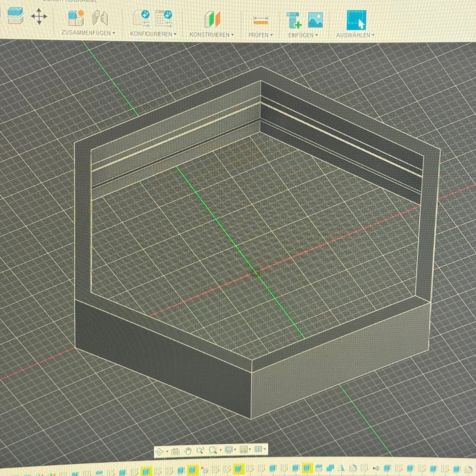Click the Look At icon in navigation bar
476x476 pixels.
coord(176,451)
